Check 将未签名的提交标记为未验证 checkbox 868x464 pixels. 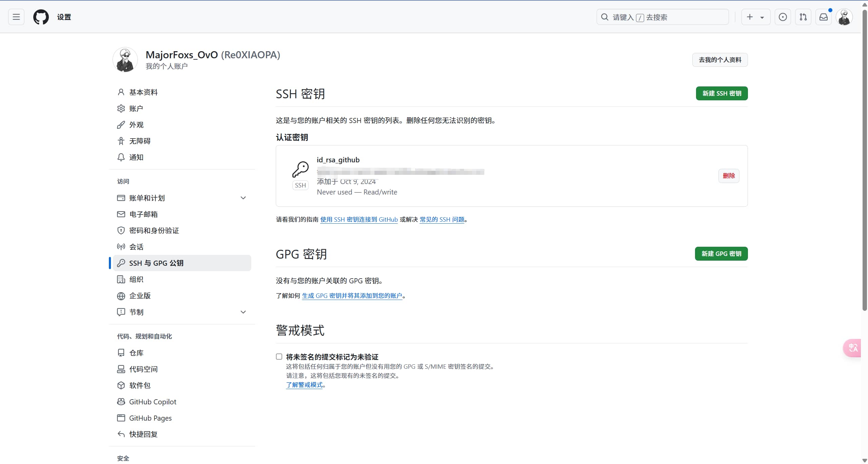279,357
